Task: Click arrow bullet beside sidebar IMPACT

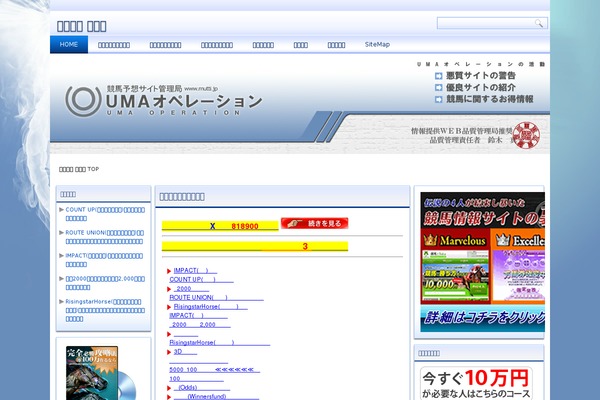Action: (61, 256)
